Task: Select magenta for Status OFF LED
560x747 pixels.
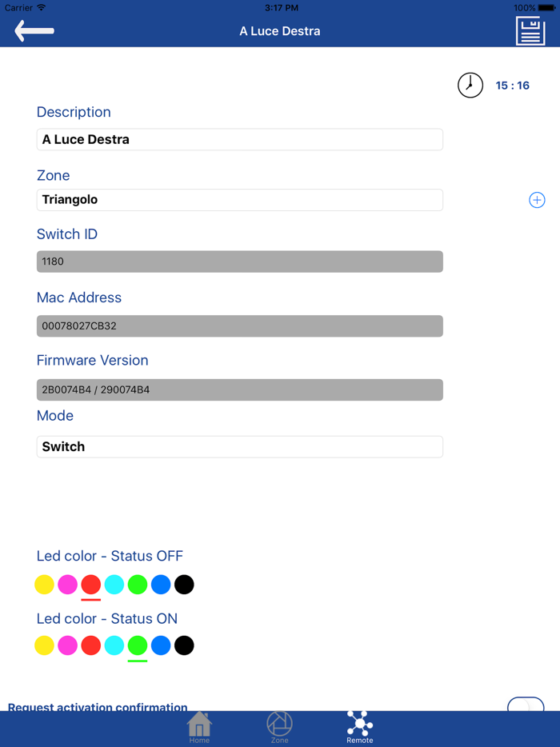Action: click(x=68, y=585)
